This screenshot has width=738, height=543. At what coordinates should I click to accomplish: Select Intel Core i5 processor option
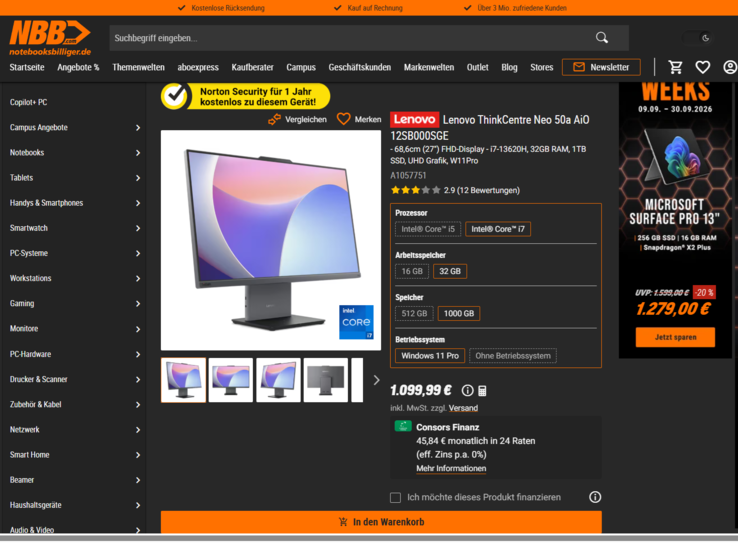(428, 229)
